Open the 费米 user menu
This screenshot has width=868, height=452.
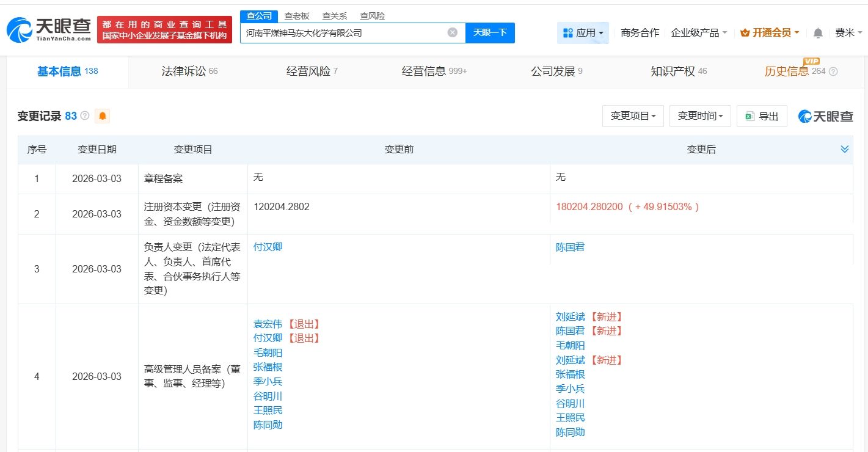(848, 33)
